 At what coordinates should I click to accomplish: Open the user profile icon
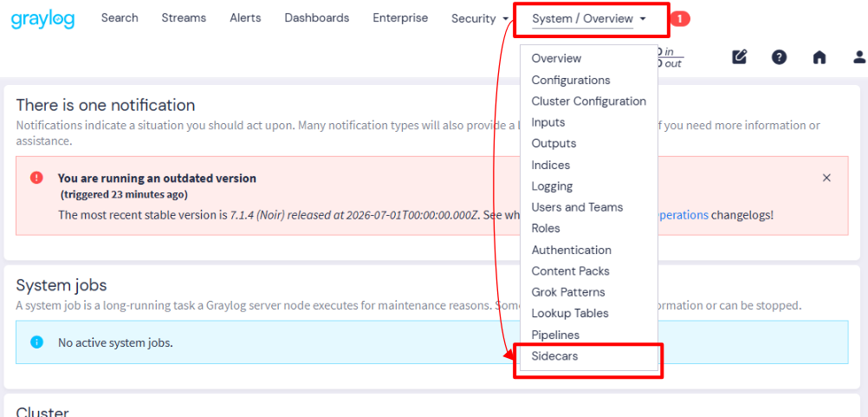859,57
